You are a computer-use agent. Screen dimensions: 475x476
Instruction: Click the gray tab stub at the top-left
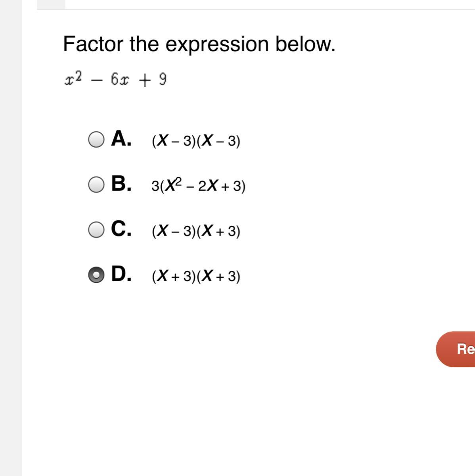(x=51, y=4)
